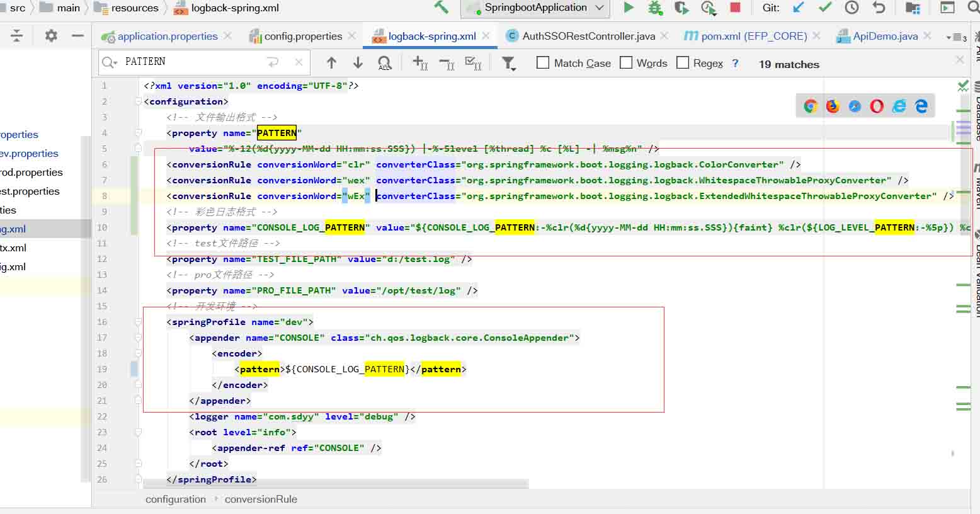Show hidden editor tabs dropdown
980x514 pixels.
pos(955,37)
